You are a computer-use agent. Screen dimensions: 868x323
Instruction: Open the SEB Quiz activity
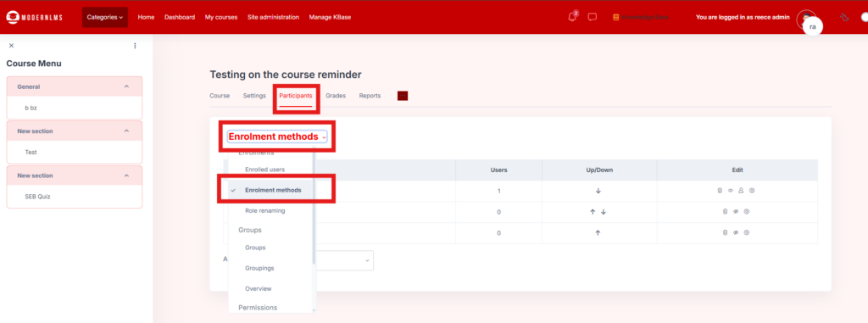37,196
